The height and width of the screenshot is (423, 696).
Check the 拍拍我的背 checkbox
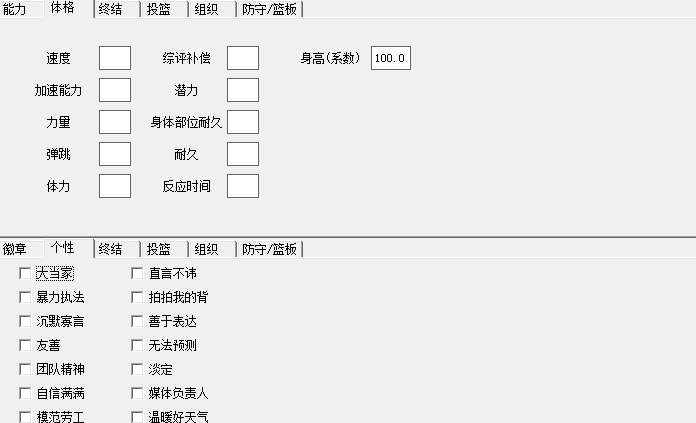[x=137, y=297]
